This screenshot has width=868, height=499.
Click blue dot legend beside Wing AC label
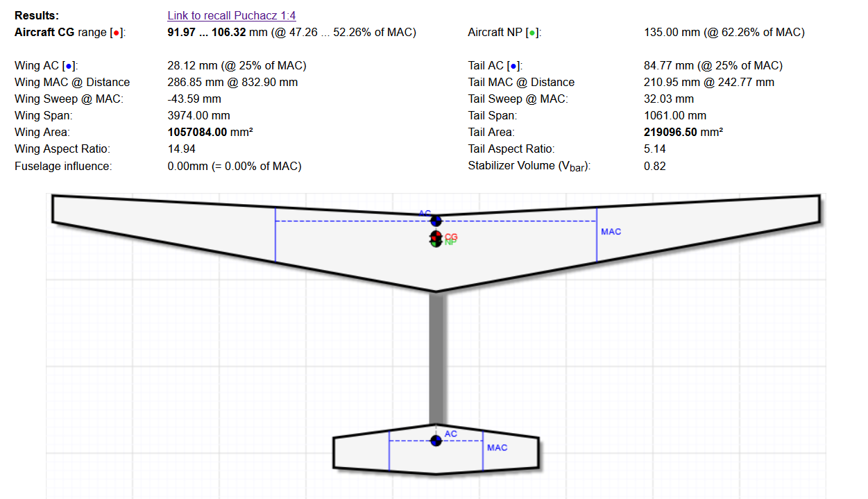(x=68, y=66)
